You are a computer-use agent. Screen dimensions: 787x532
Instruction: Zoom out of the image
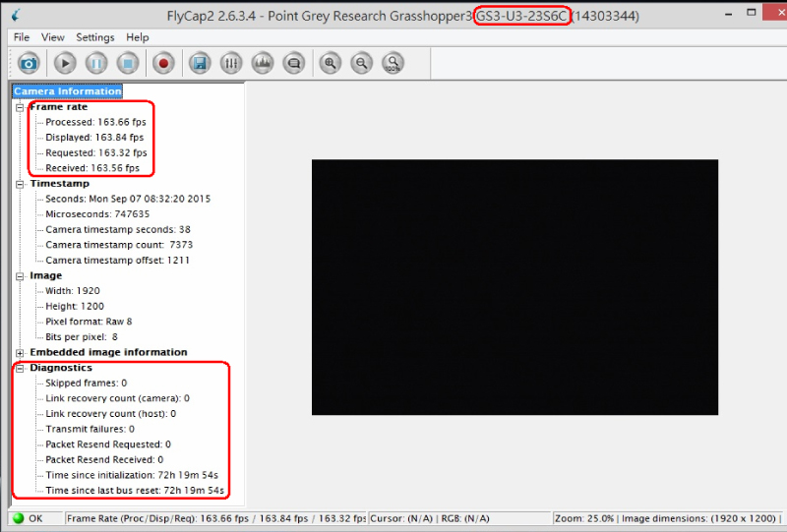click(x=362, y=63)
